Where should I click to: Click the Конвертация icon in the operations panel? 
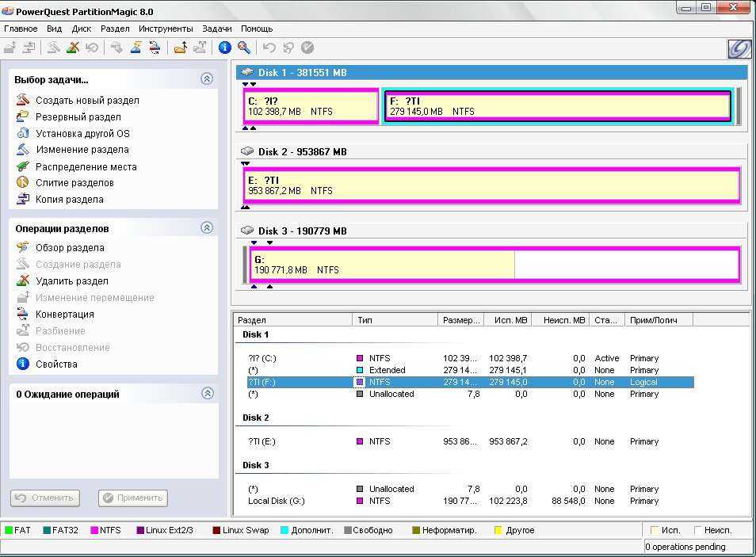click(22, 315)
